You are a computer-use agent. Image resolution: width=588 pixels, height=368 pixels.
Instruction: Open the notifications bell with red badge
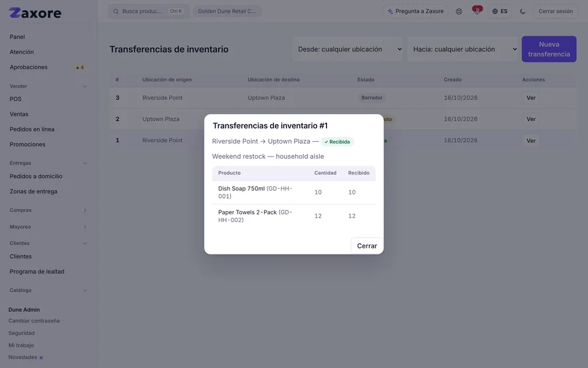477,11
